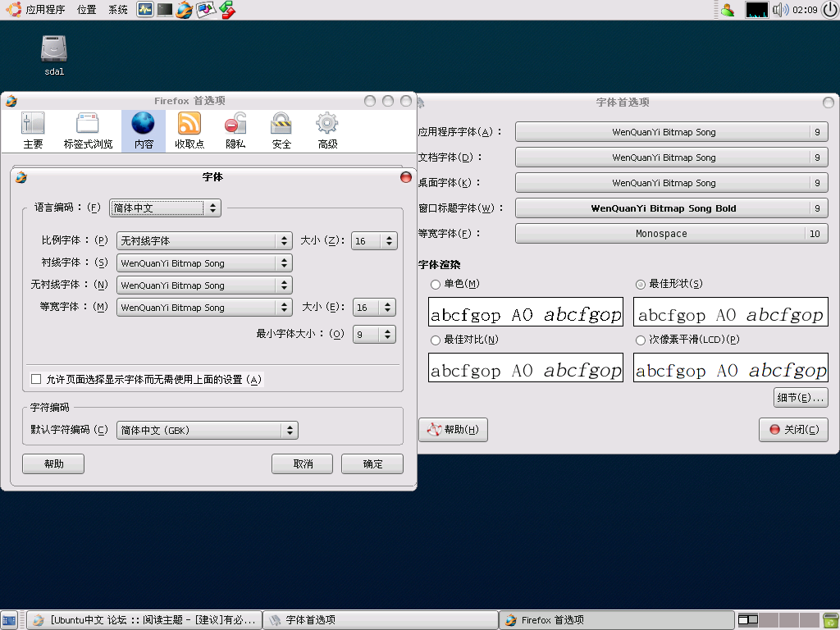This screenshot has height=630, width=840.
Task: Open proportional font size 16 dropdown
Action: (374, 241)
